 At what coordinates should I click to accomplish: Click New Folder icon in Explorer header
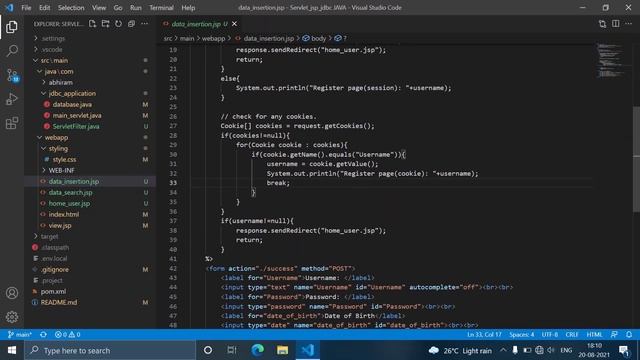pos(105,24)
